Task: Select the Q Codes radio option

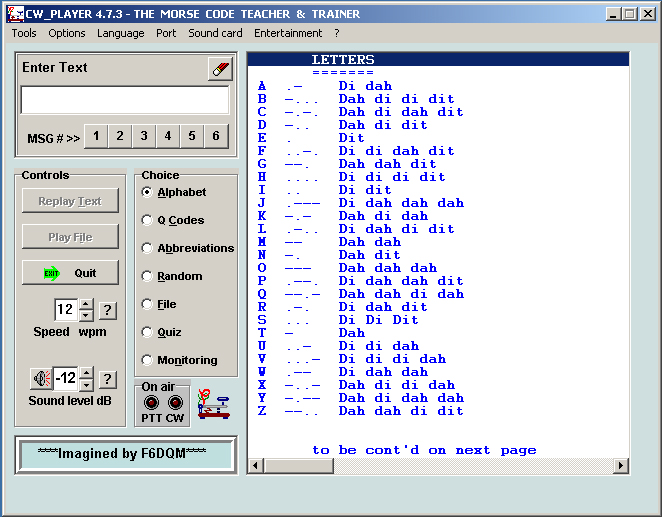Action: [148, 220]
